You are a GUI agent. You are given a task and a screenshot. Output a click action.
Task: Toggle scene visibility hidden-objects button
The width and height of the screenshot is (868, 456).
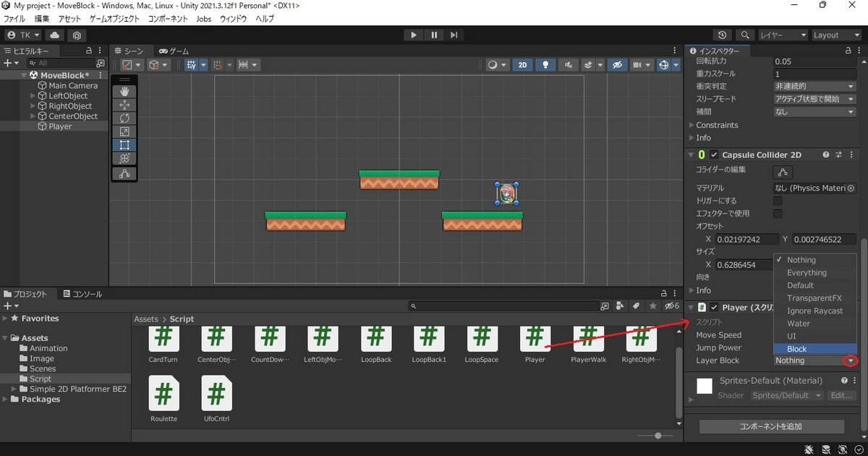[x=617, y=64]
